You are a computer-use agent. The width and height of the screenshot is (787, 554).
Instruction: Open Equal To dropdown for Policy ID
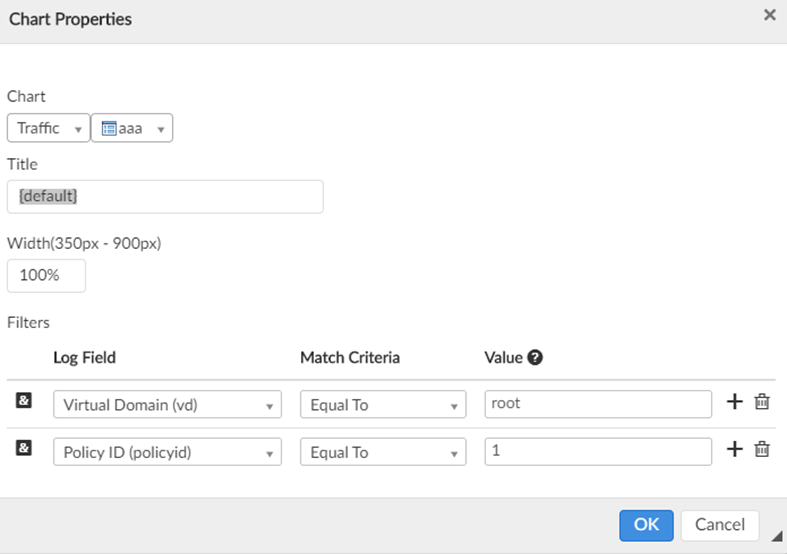[x=383, y=452]
